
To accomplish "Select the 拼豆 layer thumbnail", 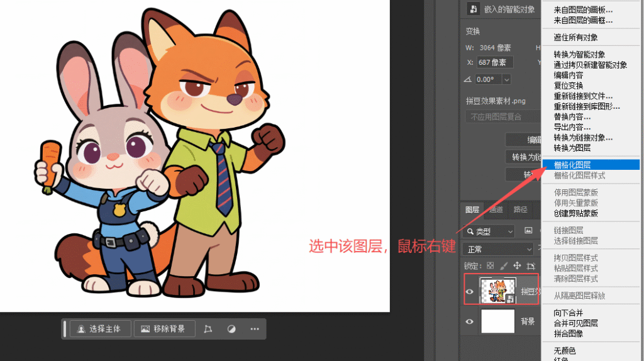I will click(498, 291).
